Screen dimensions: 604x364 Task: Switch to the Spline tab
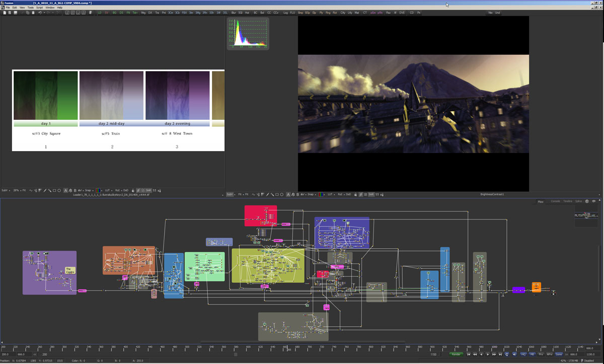pyautogui.click(x=578, y=201)
